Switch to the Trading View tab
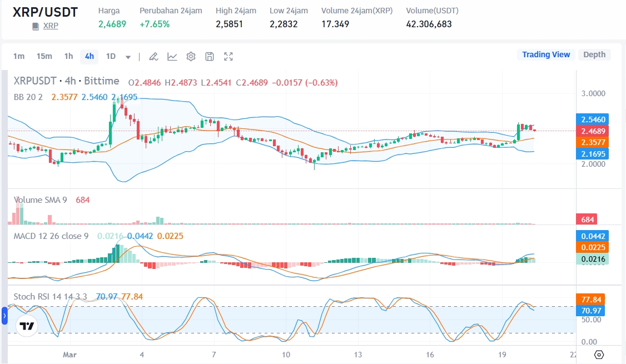This screenshot has width=626, height=364. [546, 54]
